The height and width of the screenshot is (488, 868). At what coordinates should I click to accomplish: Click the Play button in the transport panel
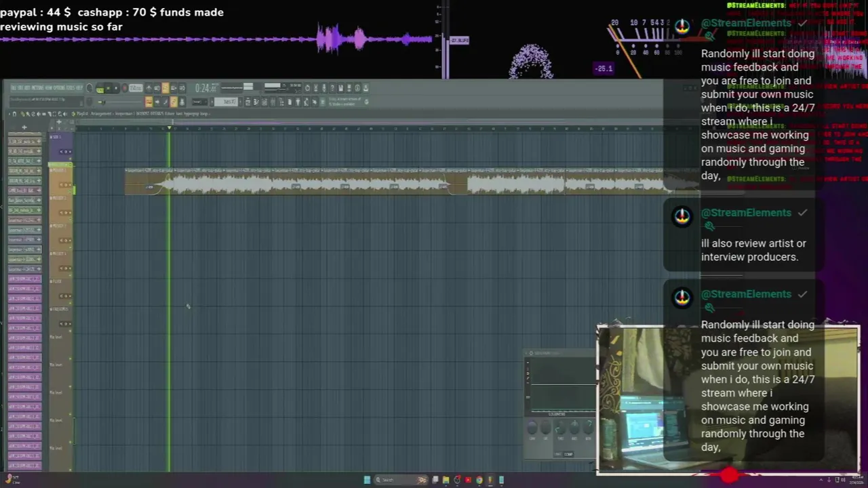tap(108, 88)
